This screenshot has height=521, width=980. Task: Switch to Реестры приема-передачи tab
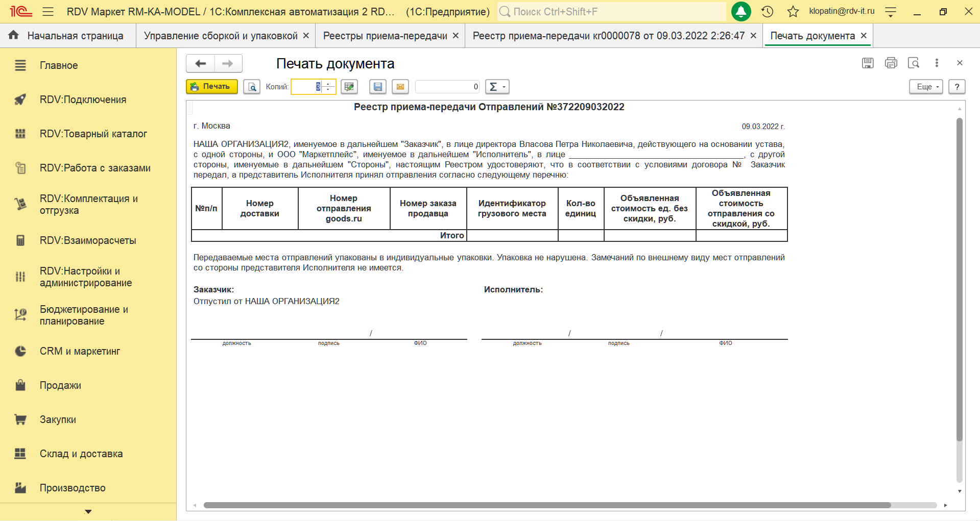click(385, 36)
